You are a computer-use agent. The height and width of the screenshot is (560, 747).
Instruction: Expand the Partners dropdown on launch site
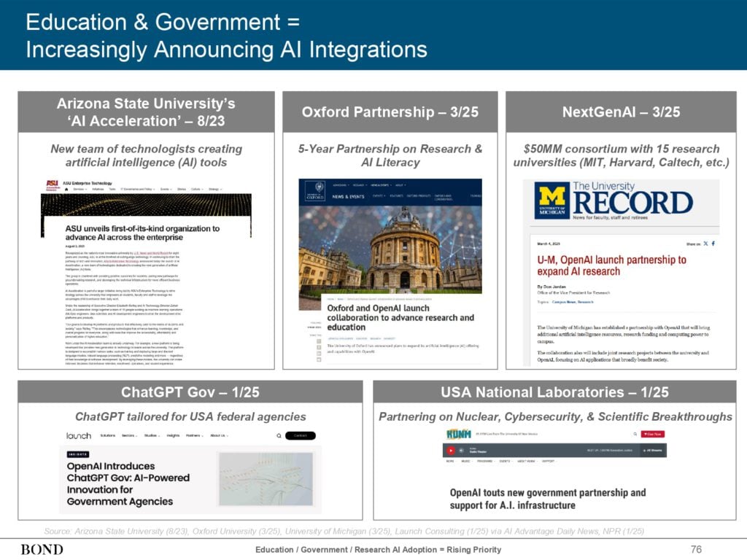tap(194, 436)
